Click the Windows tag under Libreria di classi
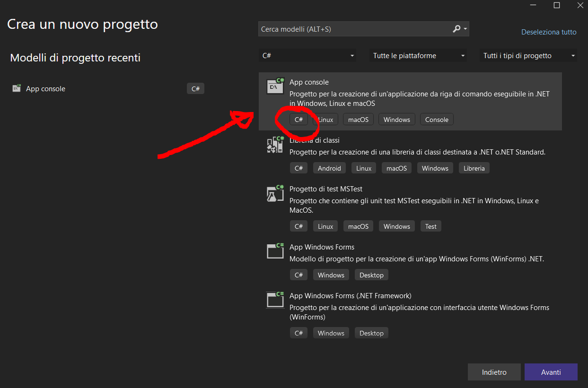 click(x=435, y=168)
